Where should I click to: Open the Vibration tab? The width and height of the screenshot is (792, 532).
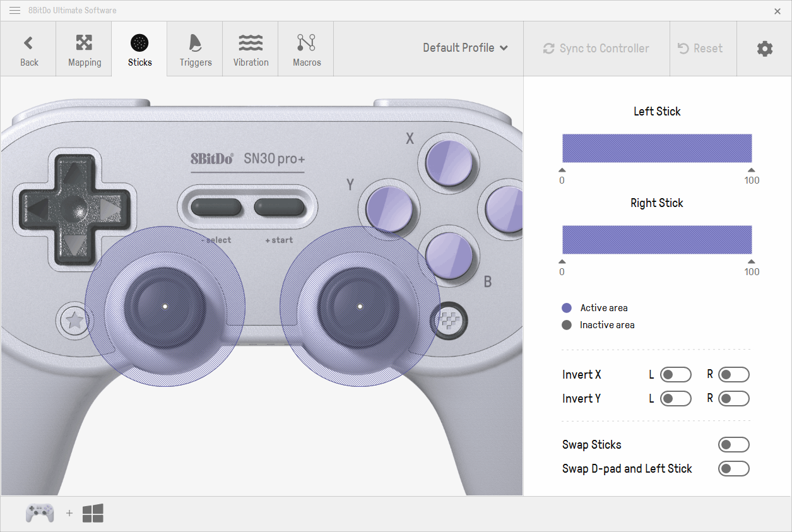pos(251,49)
